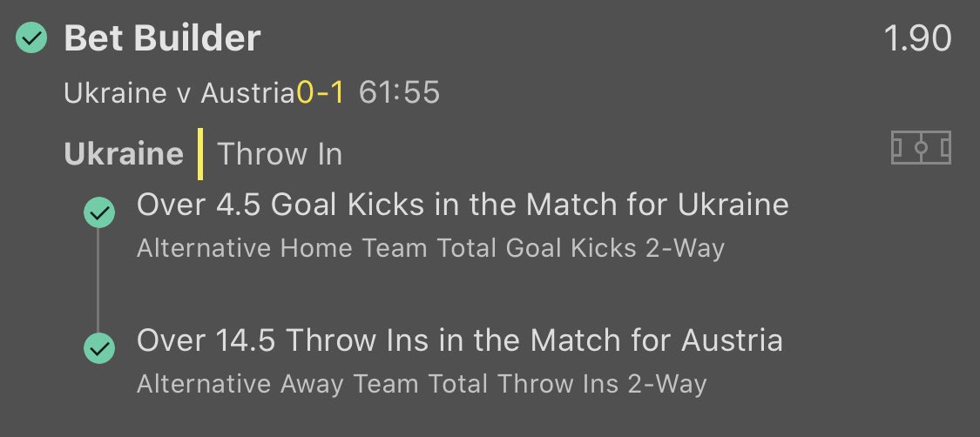Click the yellow 0-1 live score

[321, 92]
